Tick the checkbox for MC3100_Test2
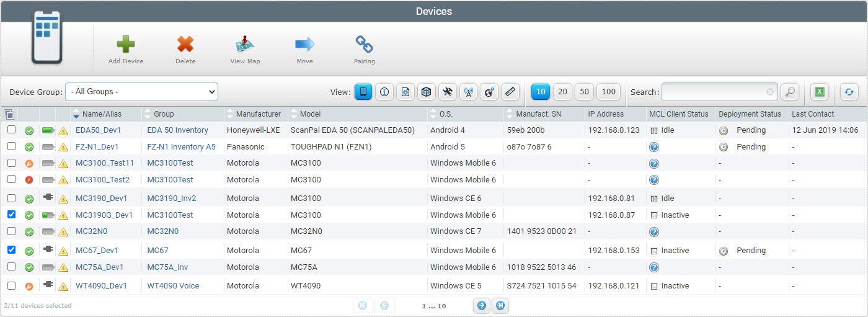 (11, 179)
